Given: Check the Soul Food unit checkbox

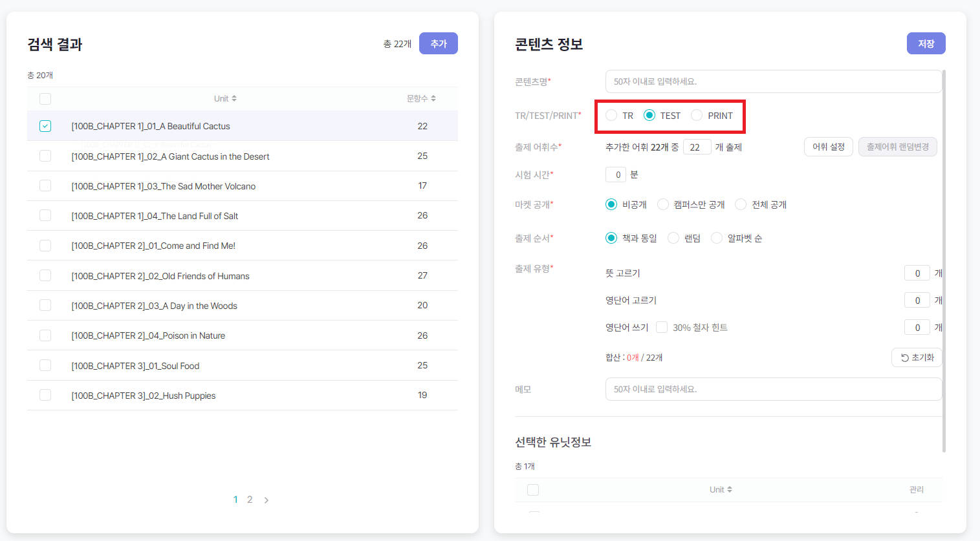Looking at the screenshot, I should click(x=45, y=365).
